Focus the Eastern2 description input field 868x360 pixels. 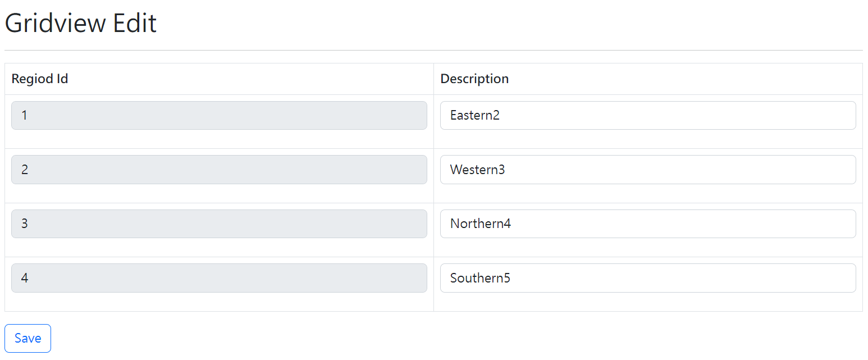coord(647,115)
